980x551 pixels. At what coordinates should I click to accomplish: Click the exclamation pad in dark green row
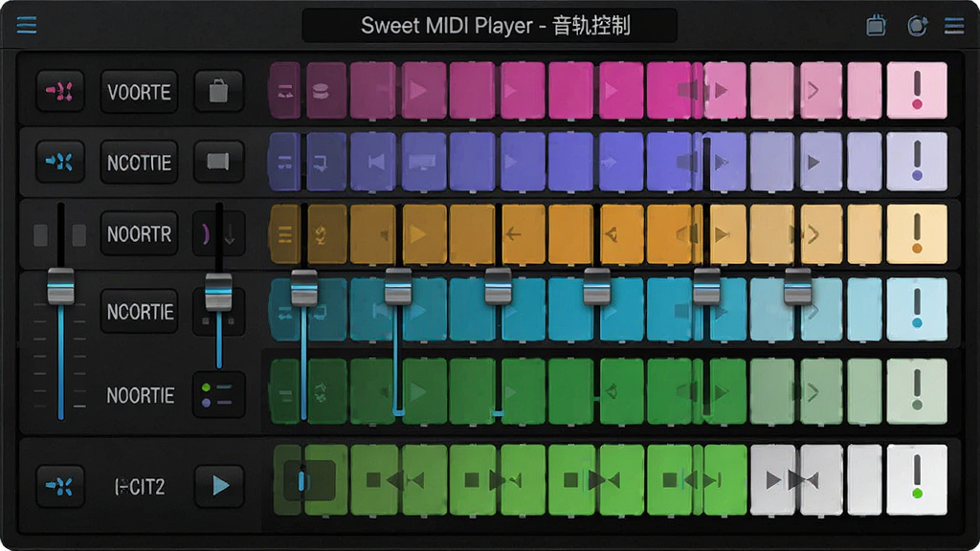pyautogui.click(x=917, y=391)
